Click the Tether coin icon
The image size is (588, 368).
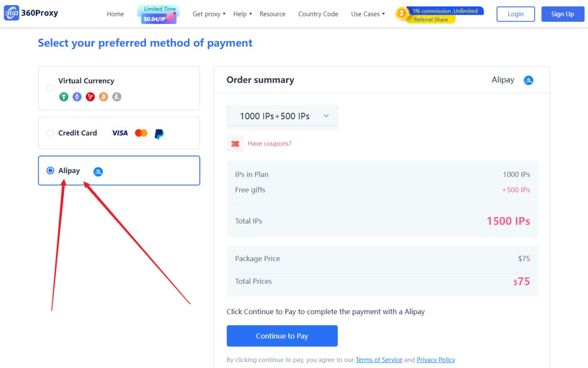coord(64,97)
